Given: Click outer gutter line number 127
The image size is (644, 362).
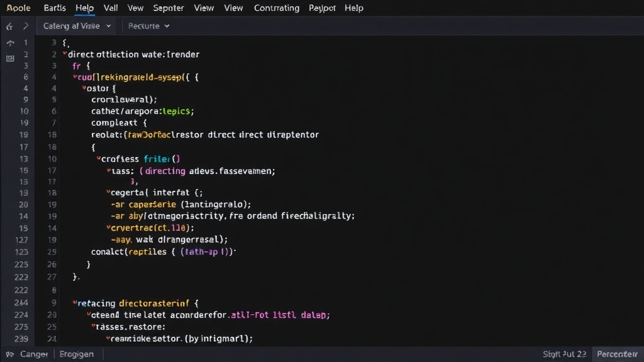Looking at the screenshot, I should tap(21, 239).
